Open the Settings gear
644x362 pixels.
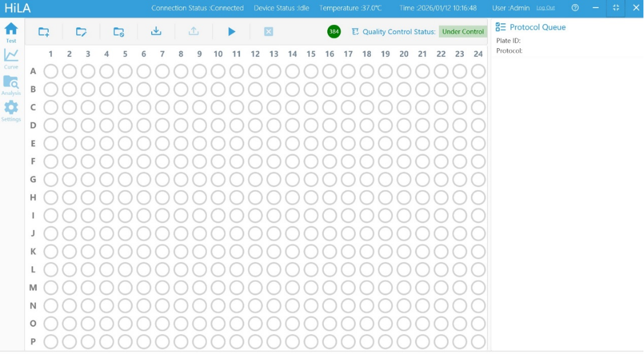(x=11, y=110)
